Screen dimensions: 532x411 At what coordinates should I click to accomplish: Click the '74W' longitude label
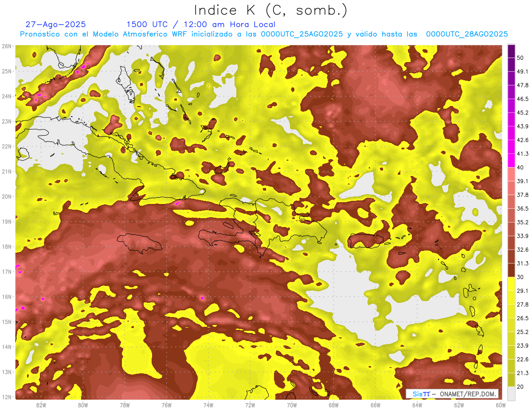(x=208, y=405)
